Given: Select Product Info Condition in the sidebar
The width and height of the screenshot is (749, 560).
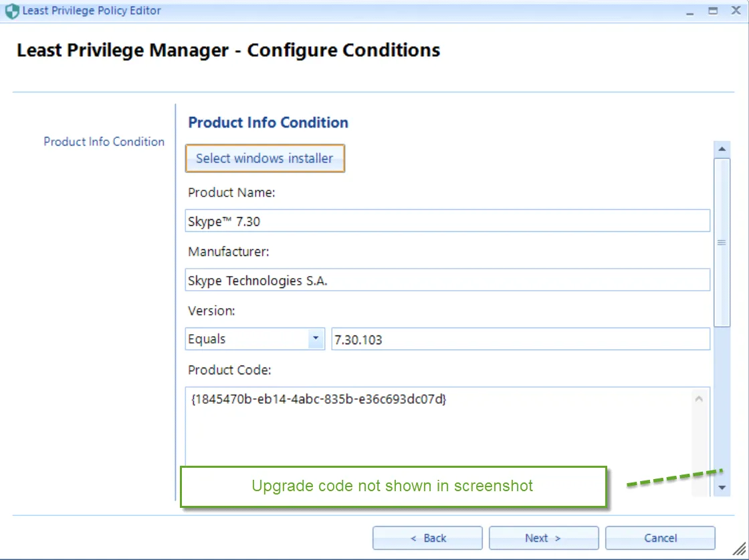Looking at the screenshot, I should coord(104,142).
